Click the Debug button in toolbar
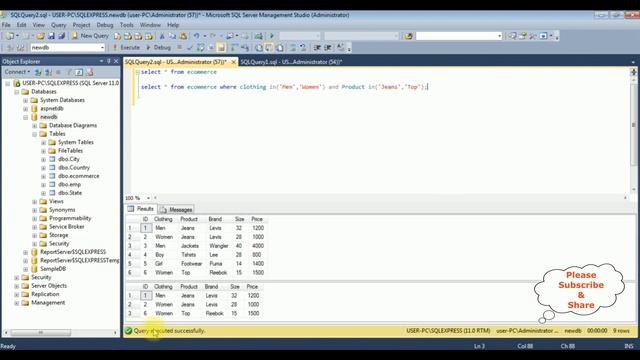This screenshot has height=360, width=640. [x=158, y=47]
